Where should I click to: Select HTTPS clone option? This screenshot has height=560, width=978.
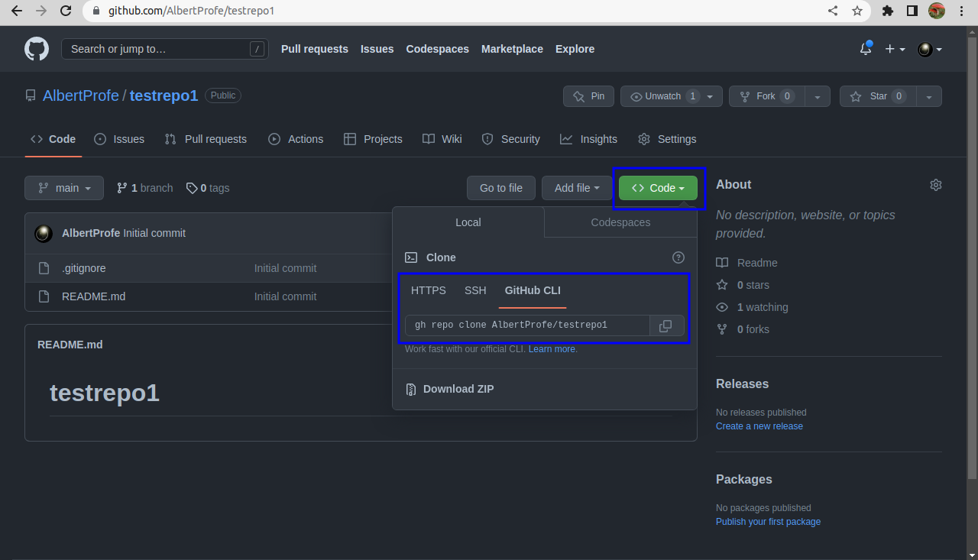(429, 290)
